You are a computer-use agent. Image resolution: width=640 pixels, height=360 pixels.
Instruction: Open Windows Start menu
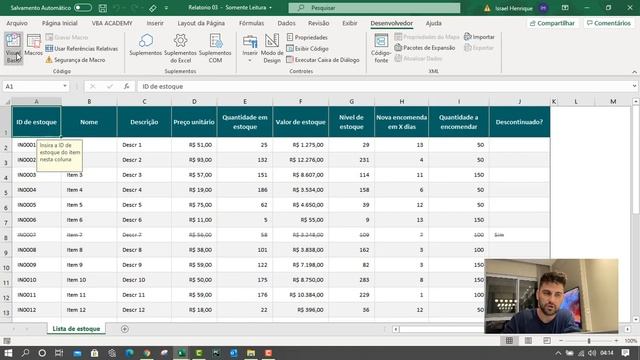[x=8, y=353]
